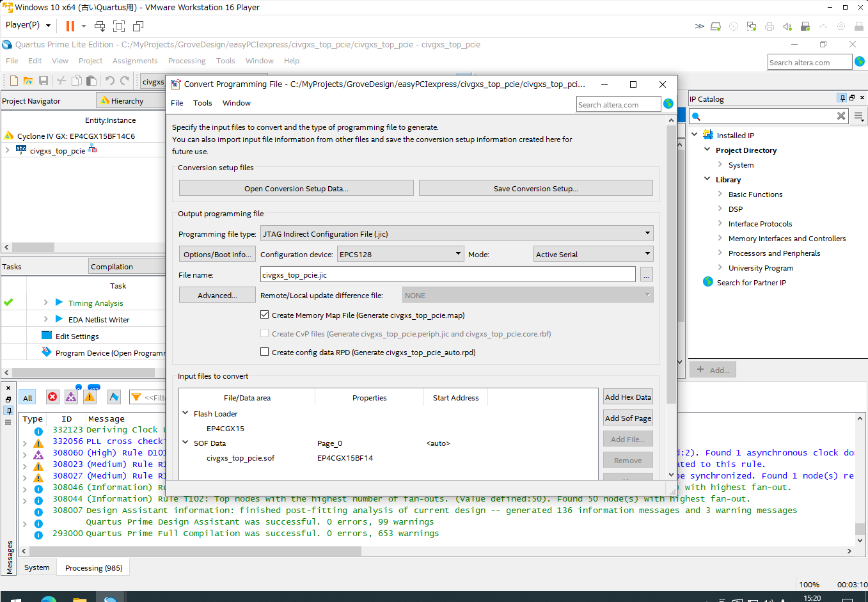This screenshot has height=602, width=868.
Task: Click the Program Device icon in the Tasks list
Action: [x=46, y=352]
